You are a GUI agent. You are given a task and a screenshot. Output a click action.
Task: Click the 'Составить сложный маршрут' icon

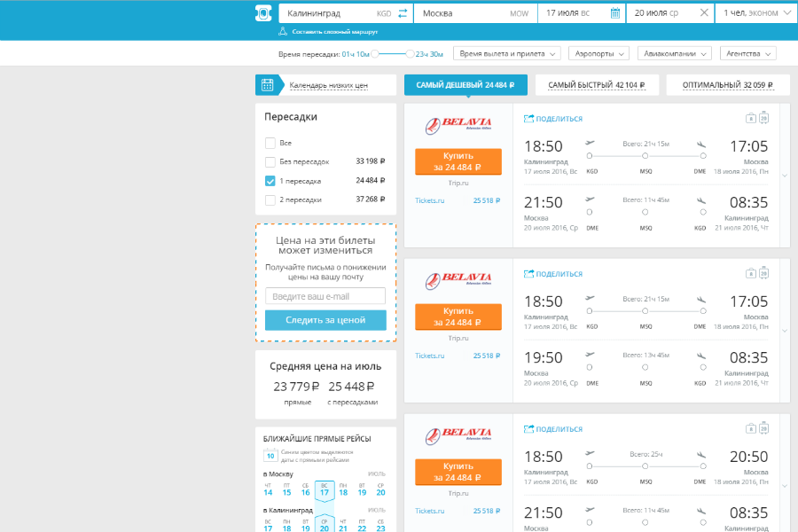click(x=283, y=31)
